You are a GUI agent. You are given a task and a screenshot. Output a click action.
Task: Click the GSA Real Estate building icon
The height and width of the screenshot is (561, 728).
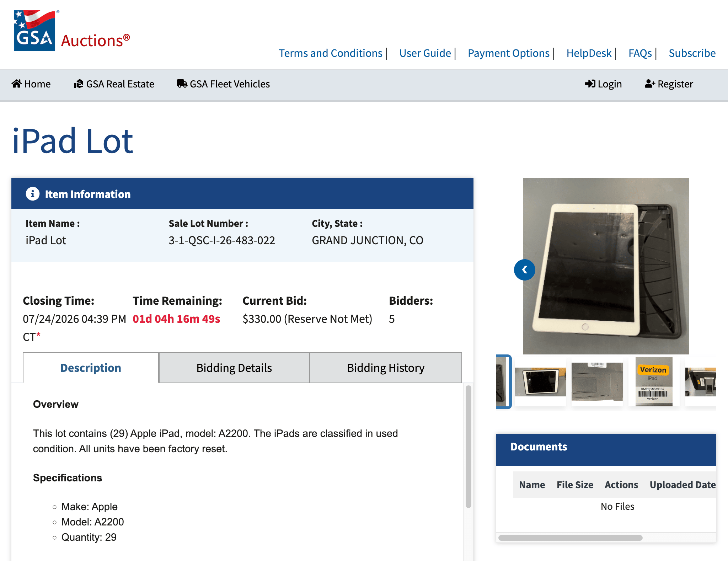click(x=78, y=84)
